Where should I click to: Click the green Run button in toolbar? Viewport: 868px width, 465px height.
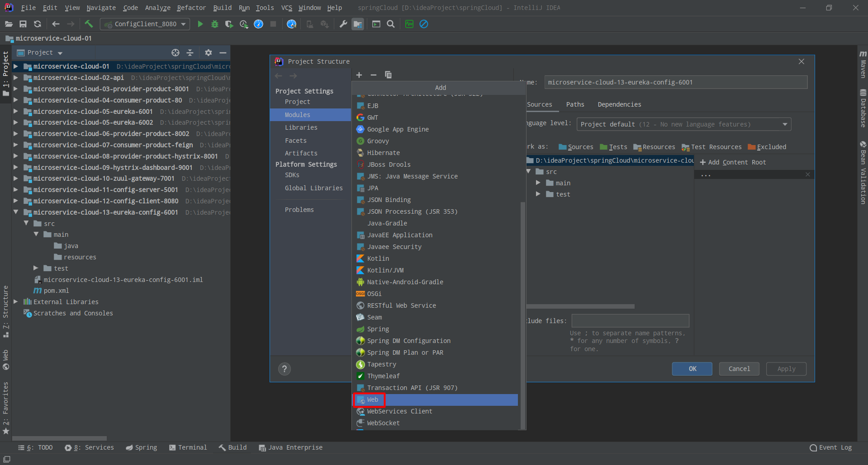[x=200, y=24]
